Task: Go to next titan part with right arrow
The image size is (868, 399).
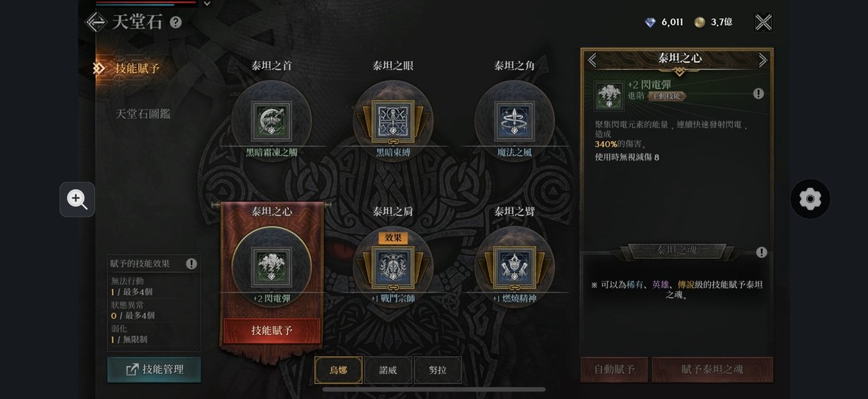Action: [x=763, y=60]
